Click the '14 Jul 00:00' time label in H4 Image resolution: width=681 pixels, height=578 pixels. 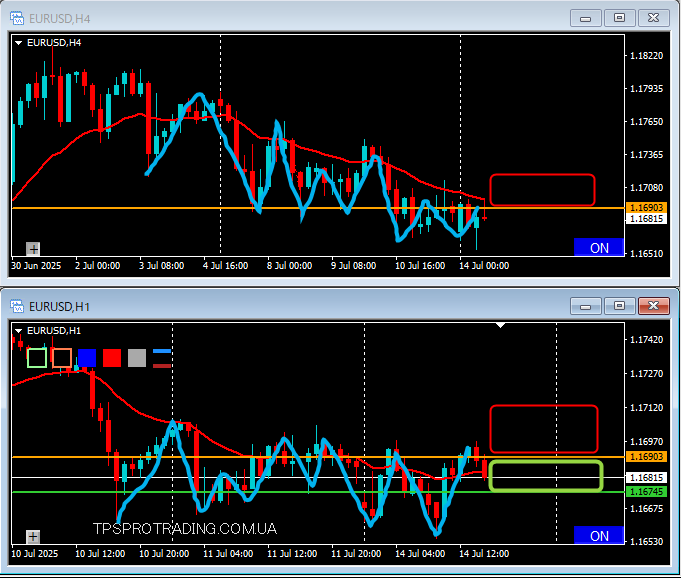click(x=484, y=266)
